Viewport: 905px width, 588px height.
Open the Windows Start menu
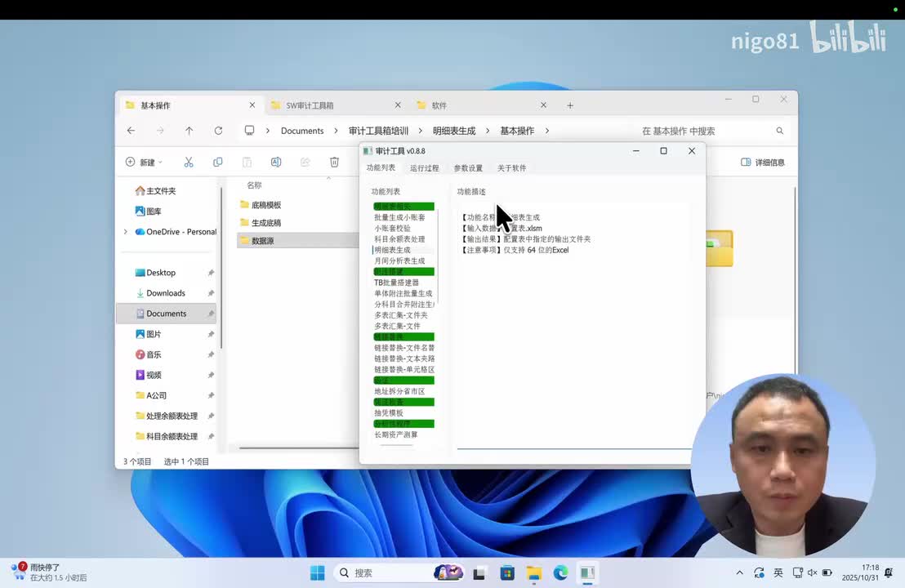point(318,573)
